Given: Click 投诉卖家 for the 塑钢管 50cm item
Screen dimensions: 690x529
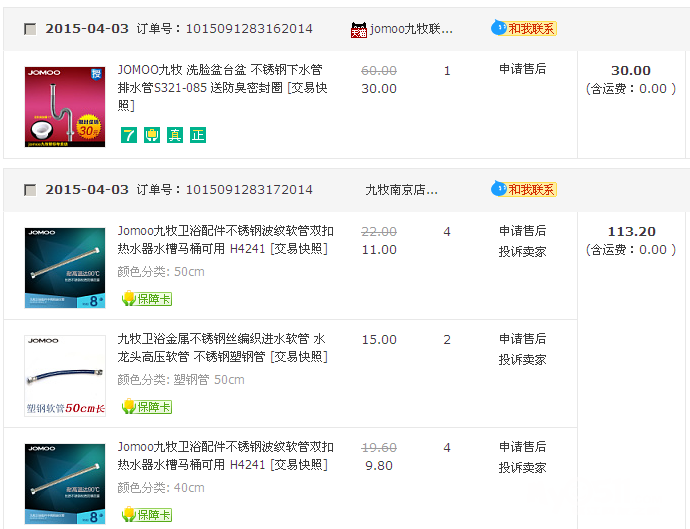Looking at the screenshot, I should 522,359.
